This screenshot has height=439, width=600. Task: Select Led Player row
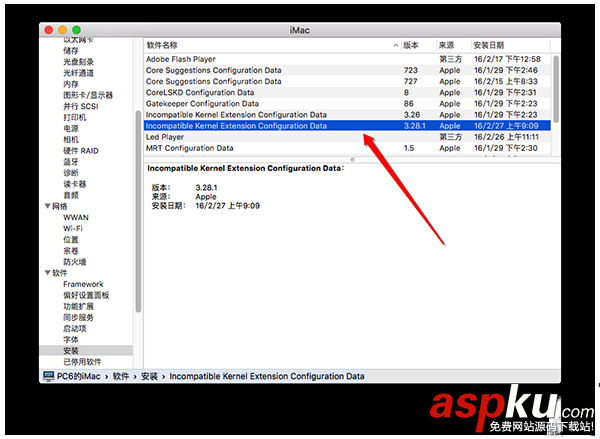pyautogui.click(x=347, y=137)
